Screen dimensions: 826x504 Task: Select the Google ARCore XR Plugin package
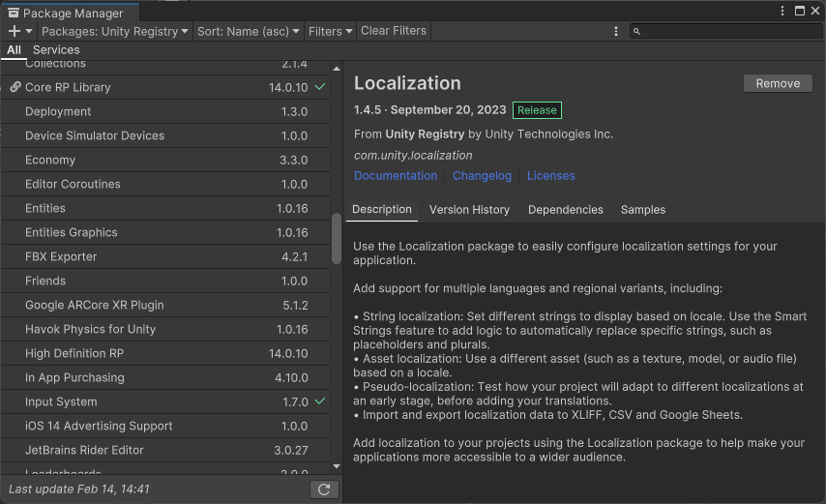(x=165, y=306)
